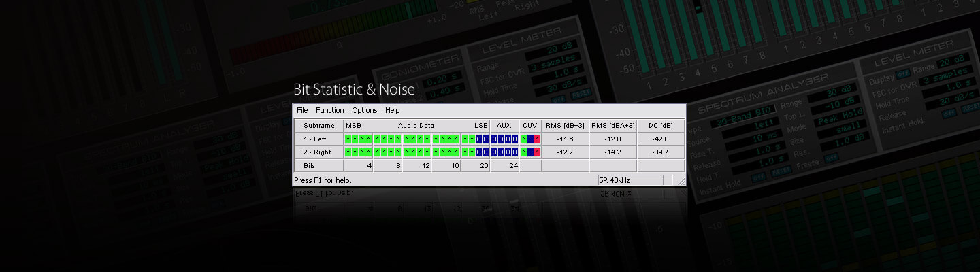Click the -12.8 dBA value for Left
The width and height of the screenshot is (980, 272).
(613, 139)
